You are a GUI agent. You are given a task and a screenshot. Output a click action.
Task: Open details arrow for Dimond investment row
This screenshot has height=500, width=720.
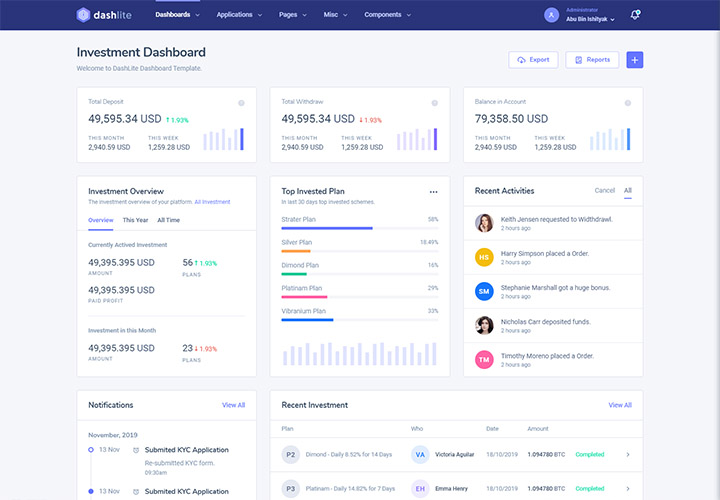point(627,455)
